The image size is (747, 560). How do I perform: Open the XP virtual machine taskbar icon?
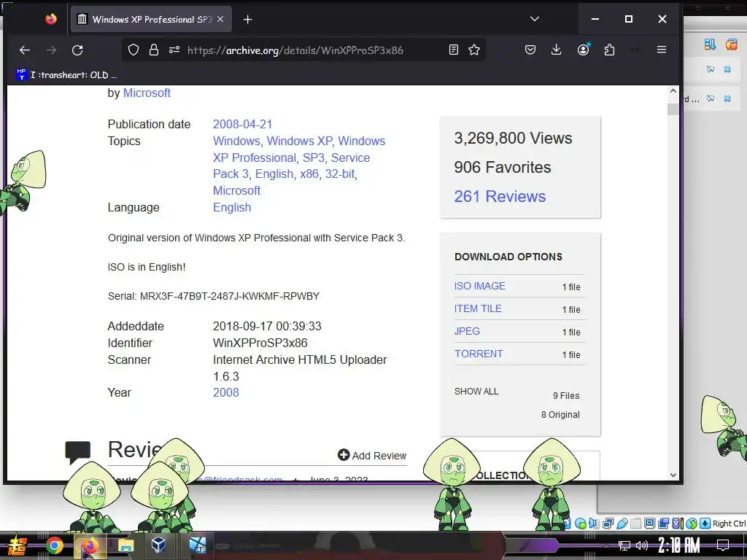tap(198, 545)
